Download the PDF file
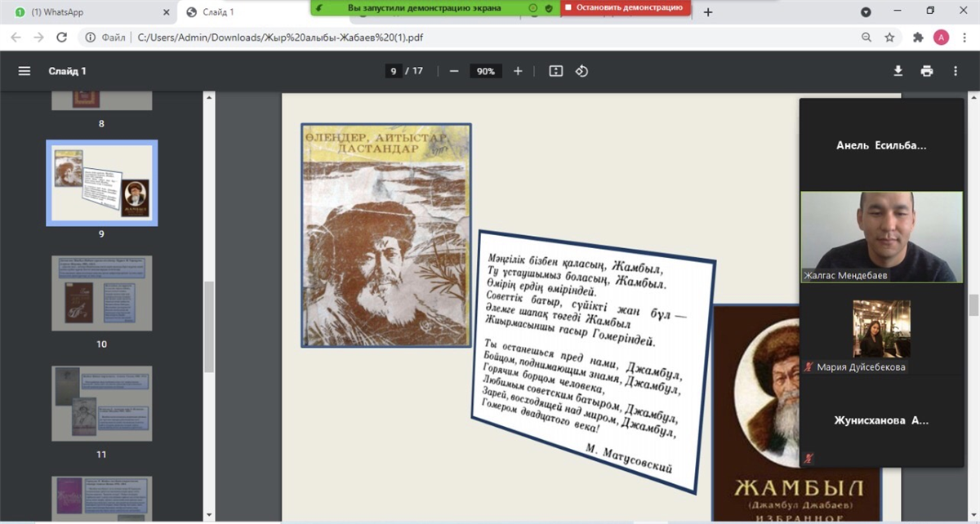 pyautogui.click(x=898, y=71)
